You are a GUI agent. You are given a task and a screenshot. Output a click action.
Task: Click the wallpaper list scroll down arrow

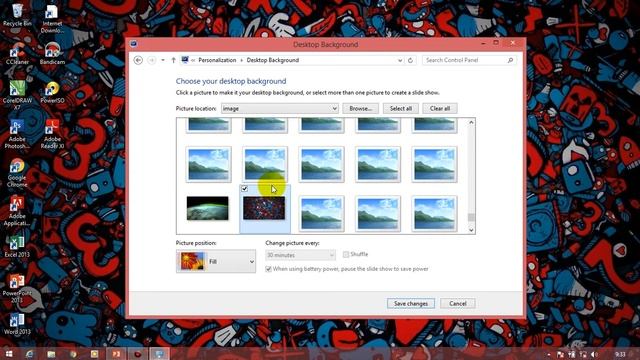pyautogui.click(x=471, y=230)
